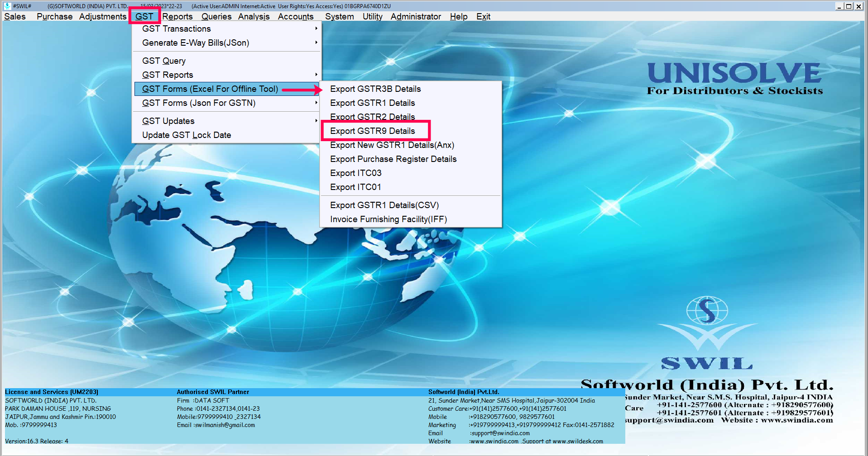Click 'Version:16.3 Release: 4' text

point(37,441)
